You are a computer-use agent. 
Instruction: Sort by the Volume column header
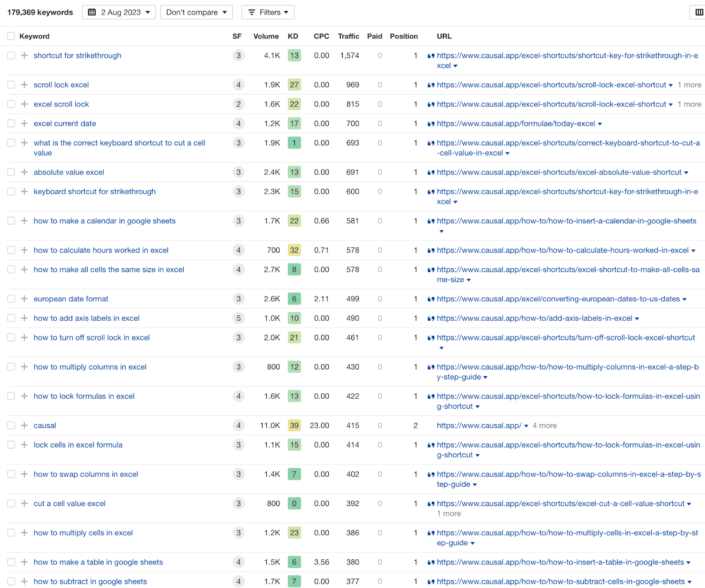pyautogui.click(x=266, y=36)
